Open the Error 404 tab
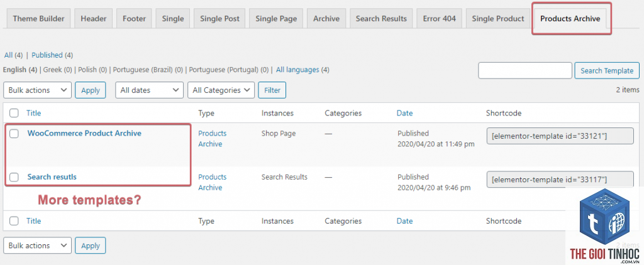Image resolution: width=644 pixels, height=265 pixels. tap(440, 18)
